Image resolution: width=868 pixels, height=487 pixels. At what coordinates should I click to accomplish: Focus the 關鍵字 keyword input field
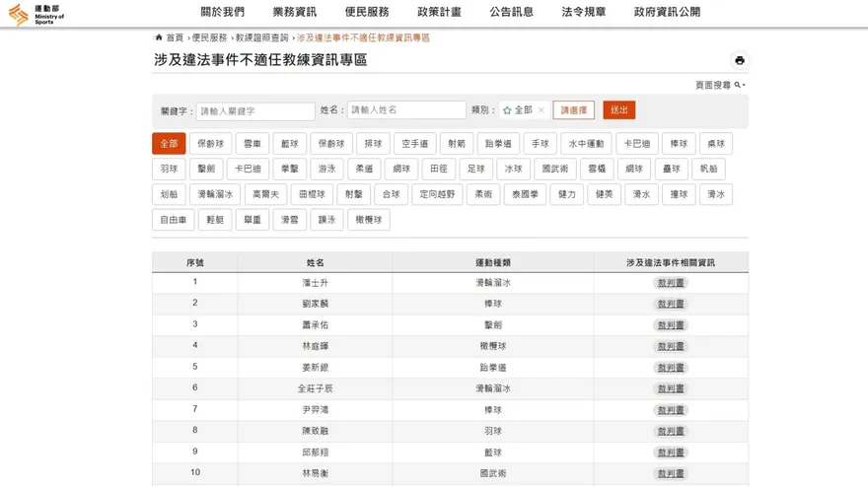pos(255,111)
